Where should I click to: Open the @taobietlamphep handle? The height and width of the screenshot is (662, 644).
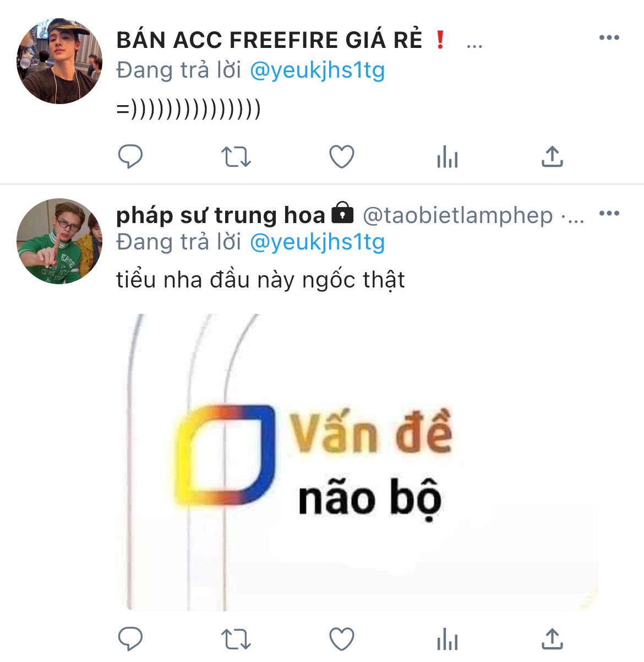(457, 215)
